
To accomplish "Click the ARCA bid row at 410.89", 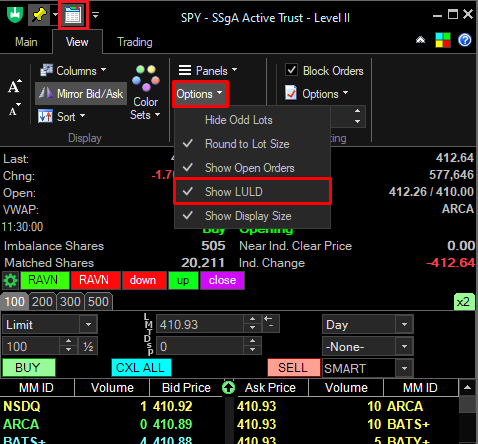I will point(113,424).
